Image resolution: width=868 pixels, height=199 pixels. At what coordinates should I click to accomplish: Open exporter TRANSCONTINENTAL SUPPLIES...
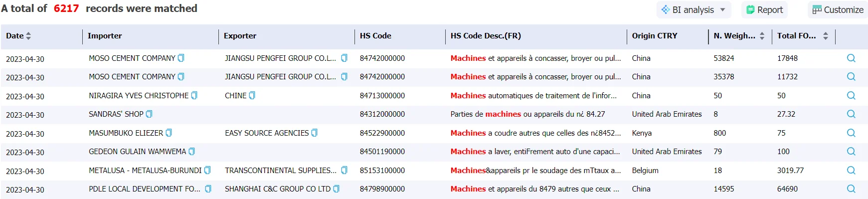[281, 171]
